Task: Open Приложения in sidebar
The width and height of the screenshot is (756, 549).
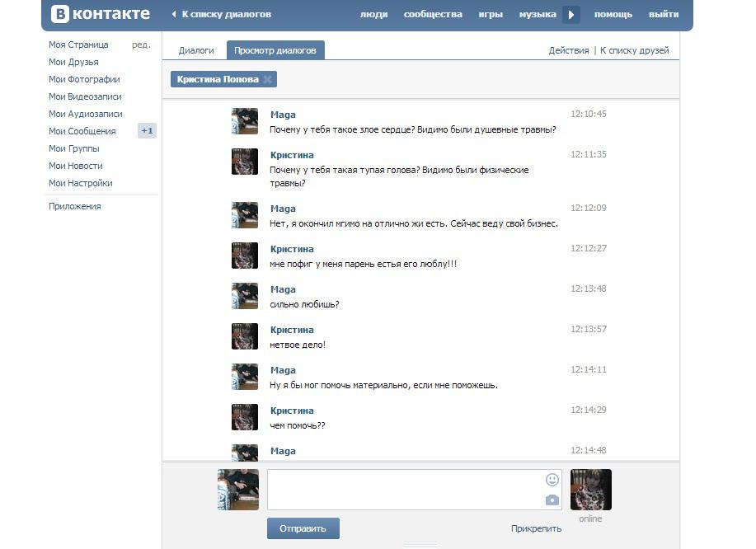Action: click(75, 206)
